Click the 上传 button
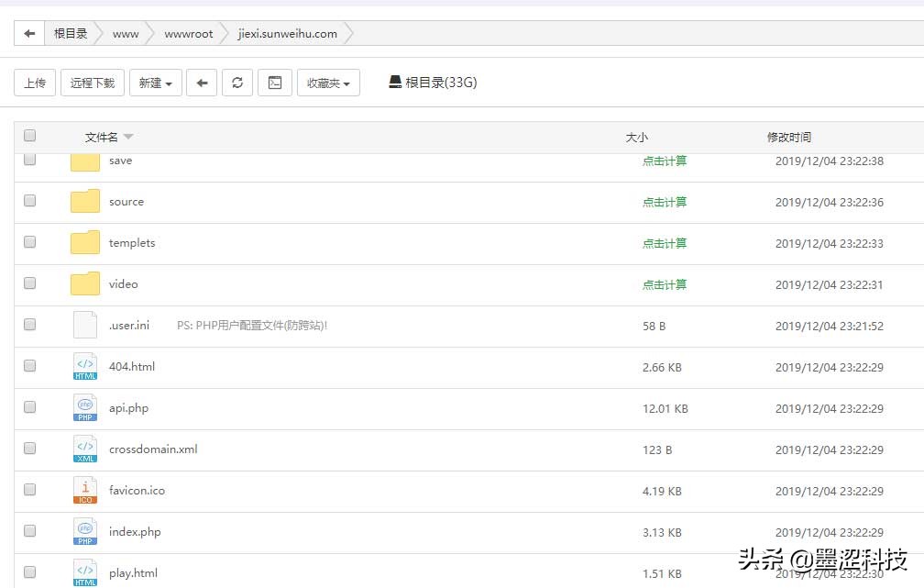The width and height of the screenshot is (924, 588). [x=35, y=83]
